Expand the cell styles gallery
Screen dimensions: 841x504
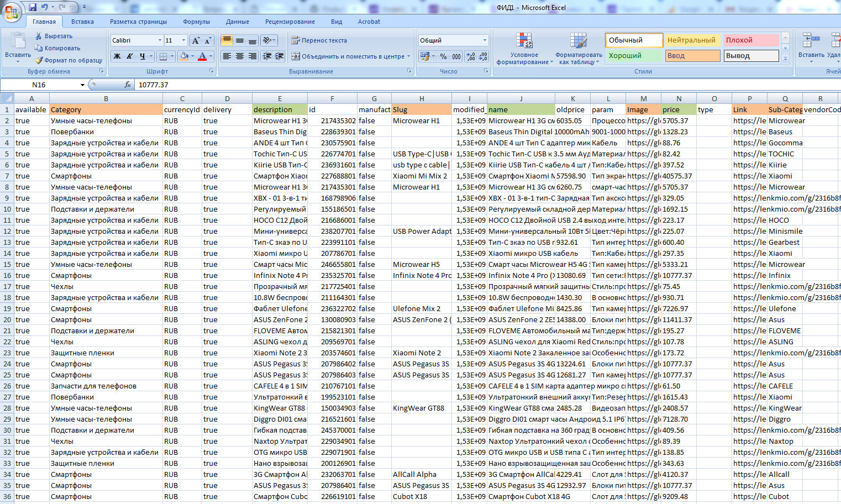(x=785, y=59)
